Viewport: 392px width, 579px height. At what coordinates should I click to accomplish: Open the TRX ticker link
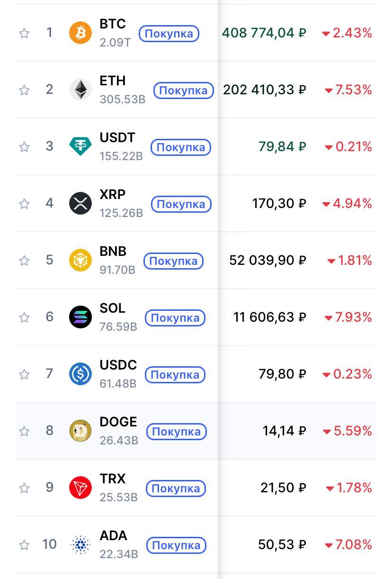tap(112, 479)
